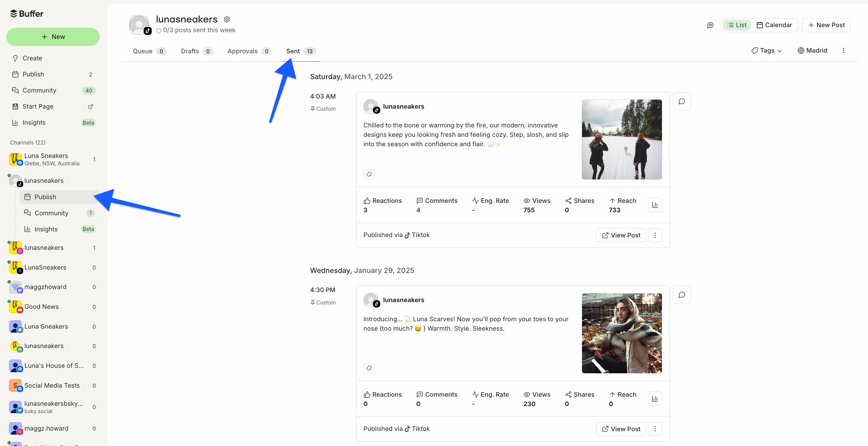Image resolution: width=868 pixels, height=446 pixels.
Task: Select Luna Sneakers Google Business channel
Action: 53,327
